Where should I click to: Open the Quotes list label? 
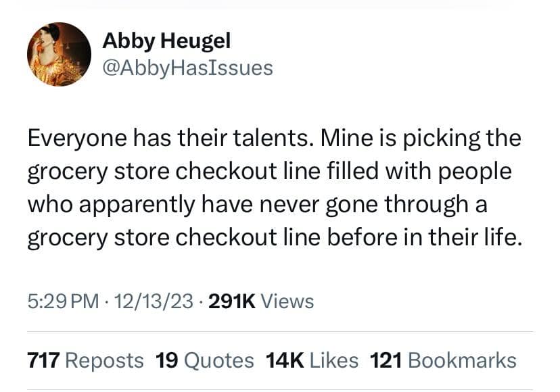(219, 360)
